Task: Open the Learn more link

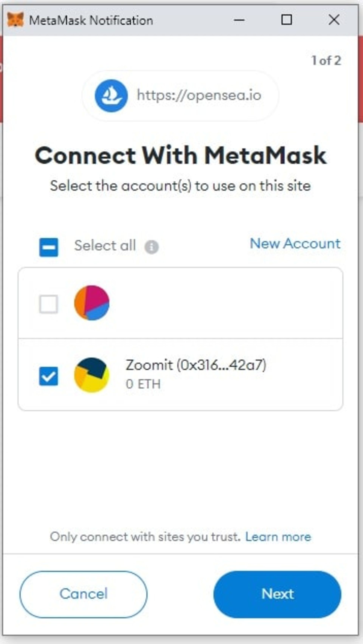Action: [278, 537]
